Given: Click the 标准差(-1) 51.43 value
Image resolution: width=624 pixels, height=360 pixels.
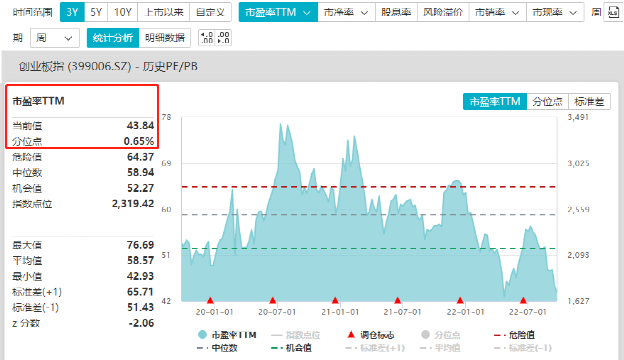Looking at the screenshot, I should click(140, 307).
